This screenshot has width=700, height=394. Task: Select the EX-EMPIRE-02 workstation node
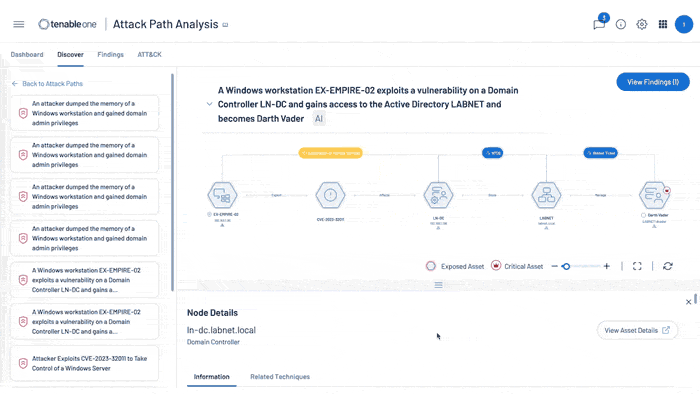(222, 195)
